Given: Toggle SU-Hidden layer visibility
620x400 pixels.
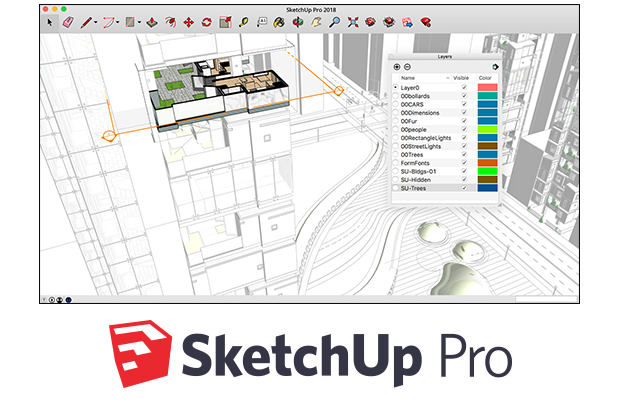Looking at the screenshot, I should tap(463, 179).
